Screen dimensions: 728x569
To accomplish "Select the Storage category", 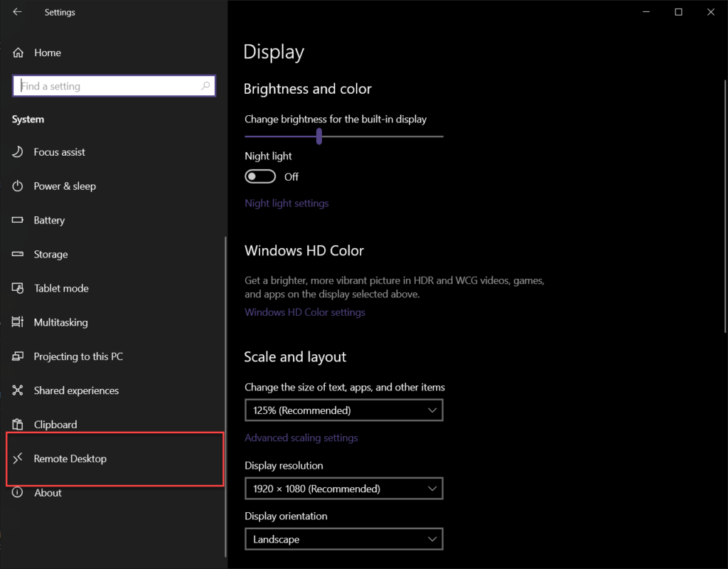I will [50, 254].
